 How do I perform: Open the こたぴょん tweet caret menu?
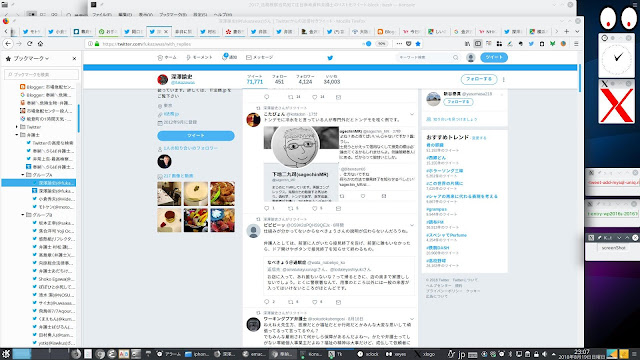(412, 114)
